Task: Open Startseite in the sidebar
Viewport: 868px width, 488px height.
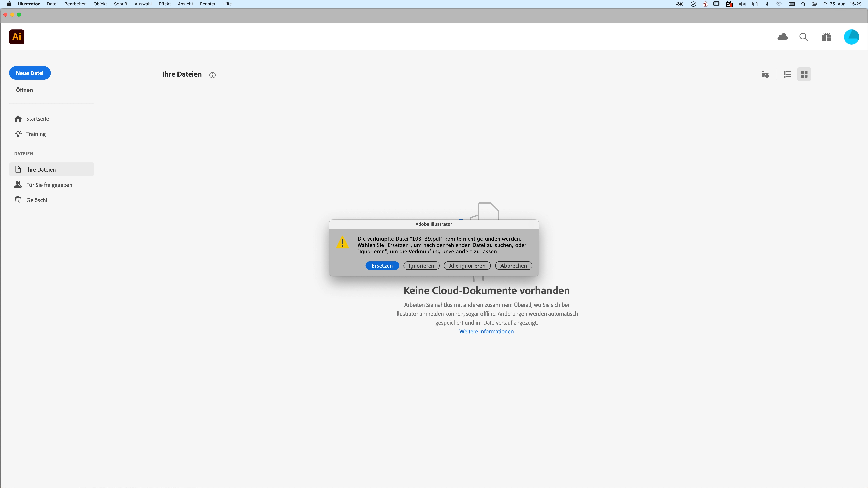Action: 37,119
